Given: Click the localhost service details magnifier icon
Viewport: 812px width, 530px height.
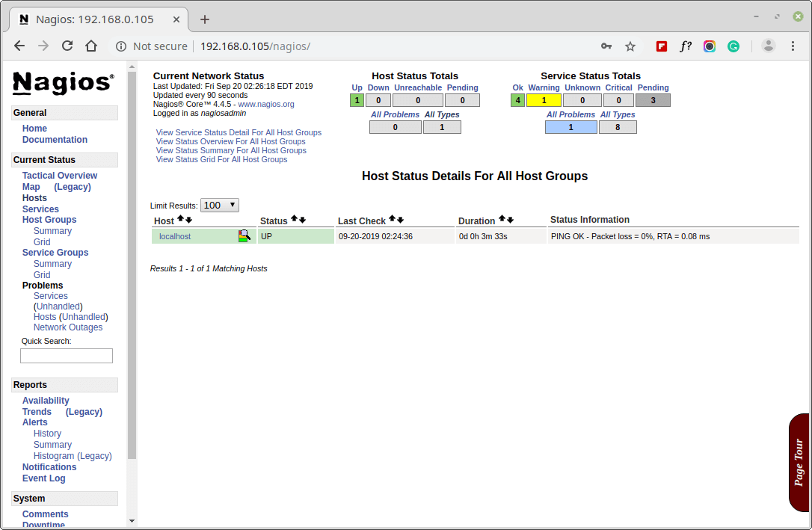Looking at the screenshot, I should click(x=244, y=236).
